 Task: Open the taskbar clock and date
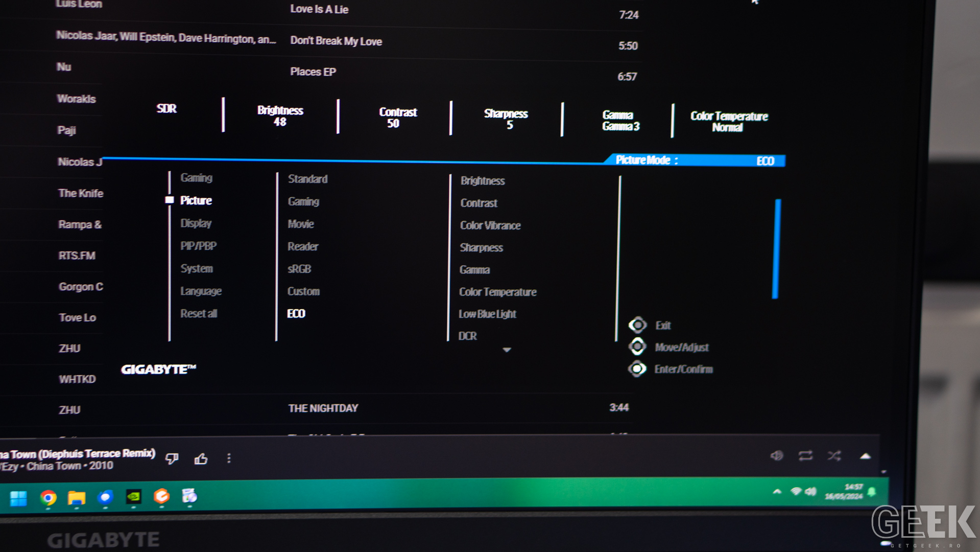[x=844, y=492]
